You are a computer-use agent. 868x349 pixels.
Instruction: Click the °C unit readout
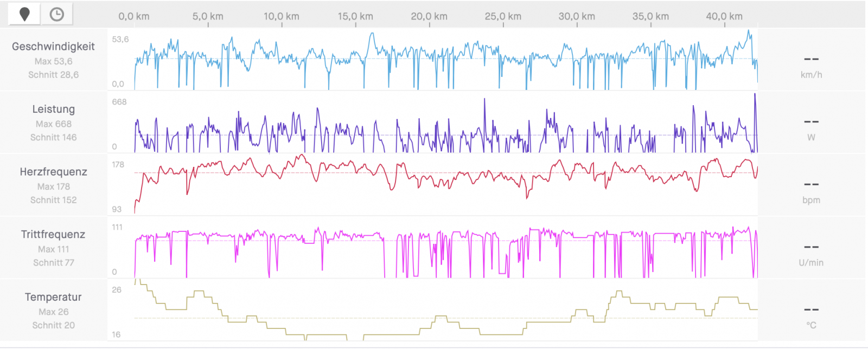click(811, 325)
